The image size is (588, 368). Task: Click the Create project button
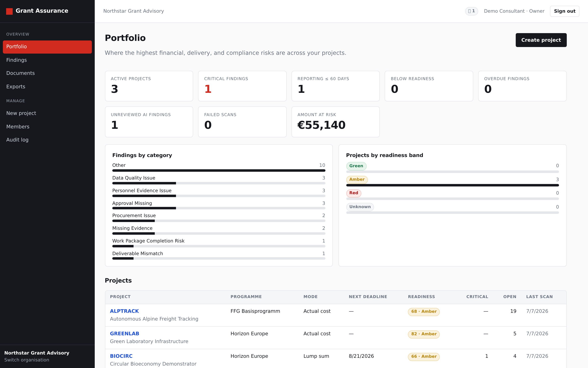click(541, 40)
